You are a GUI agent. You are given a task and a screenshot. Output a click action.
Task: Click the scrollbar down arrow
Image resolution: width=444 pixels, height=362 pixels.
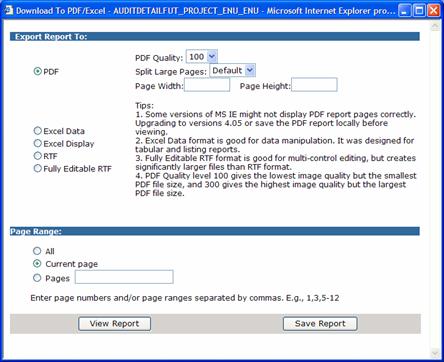pos(435,353)
